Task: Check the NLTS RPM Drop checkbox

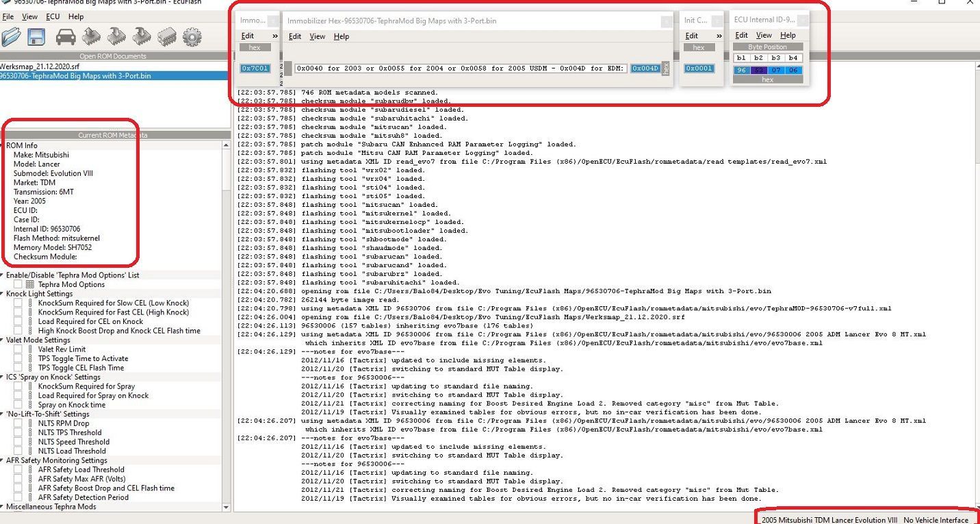Action: [18, 423]
